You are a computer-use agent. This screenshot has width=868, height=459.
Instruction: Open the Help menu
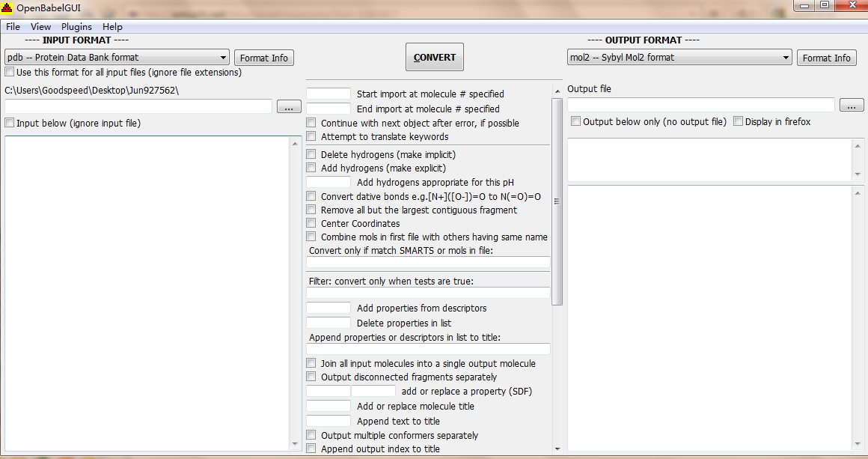112,26
